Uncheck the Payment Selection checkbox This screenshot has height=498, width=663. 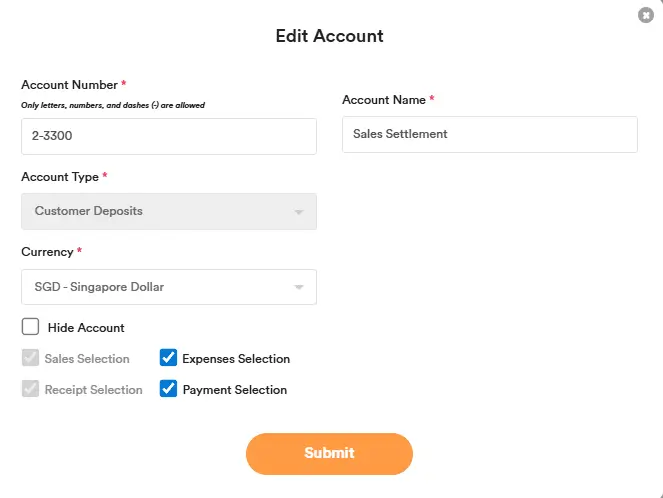tap(169, 389)
